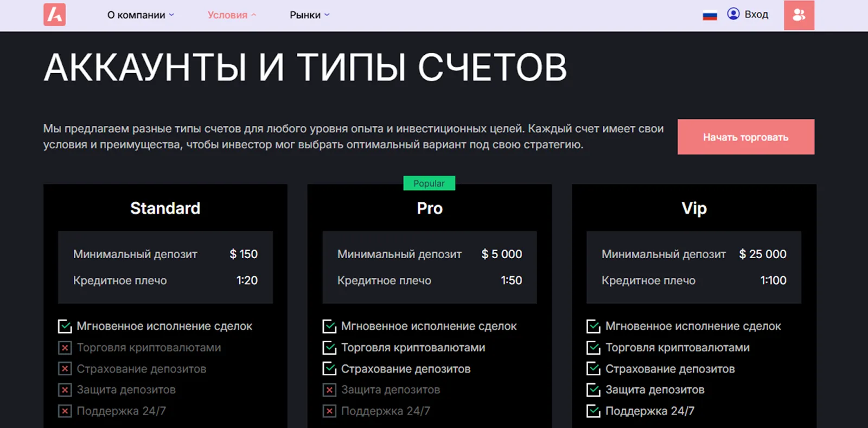Click Pro's Торговля криптовалютами checkmark

pyautogui.click(x=329, y=347)
